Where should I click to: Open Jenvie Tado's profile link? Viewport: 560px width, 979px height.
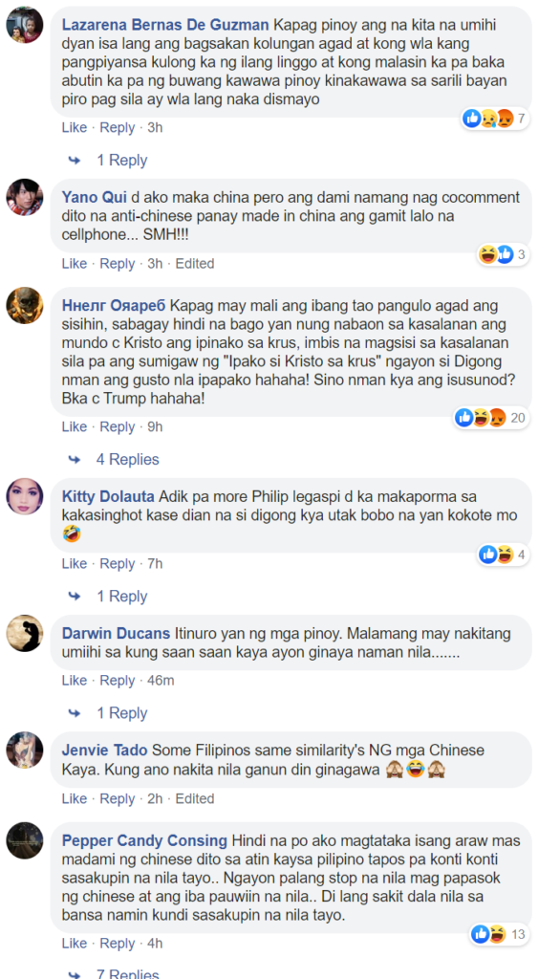(105, 751)
